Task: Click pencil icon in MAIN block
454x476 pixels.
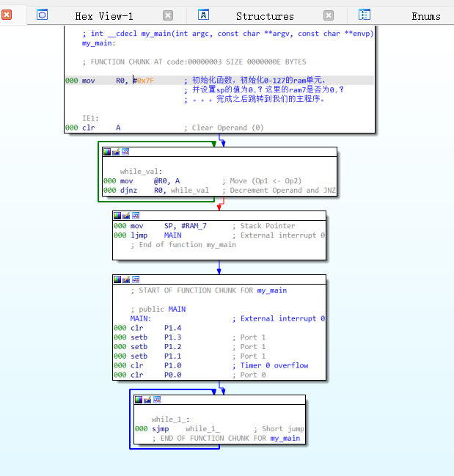Action: 126,279
